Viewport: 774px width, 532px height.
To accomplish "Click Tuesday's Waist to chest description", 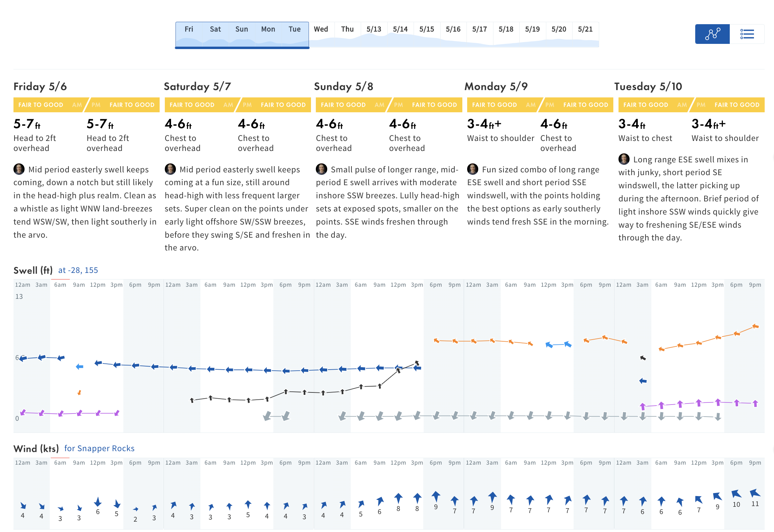I will tap(645, 138).
